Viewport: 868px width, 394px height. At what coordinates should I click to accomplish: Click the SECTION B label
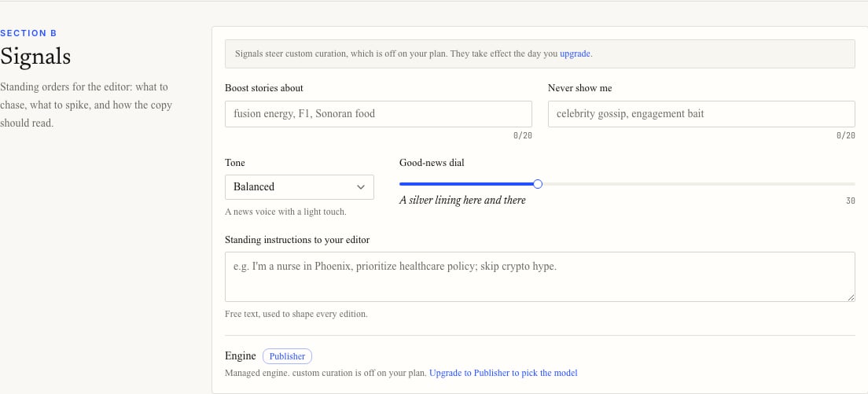click(28, 33)
